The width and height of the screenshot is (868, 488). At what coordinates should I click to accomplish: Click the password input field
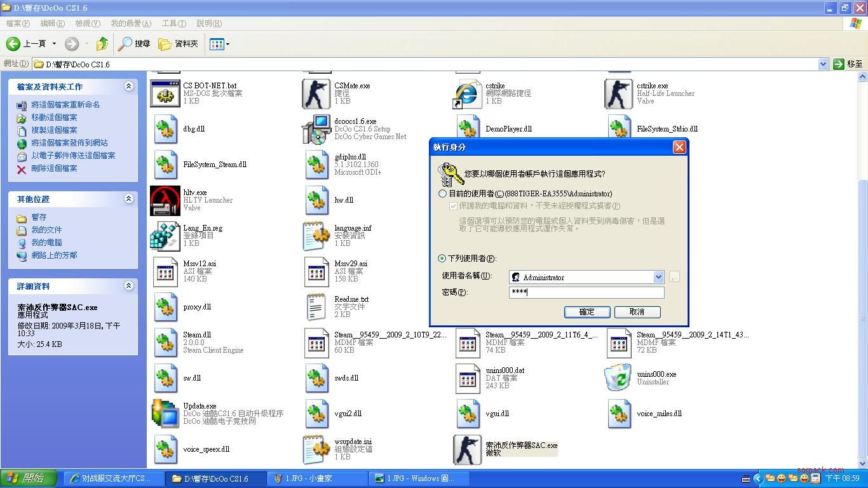586,292
